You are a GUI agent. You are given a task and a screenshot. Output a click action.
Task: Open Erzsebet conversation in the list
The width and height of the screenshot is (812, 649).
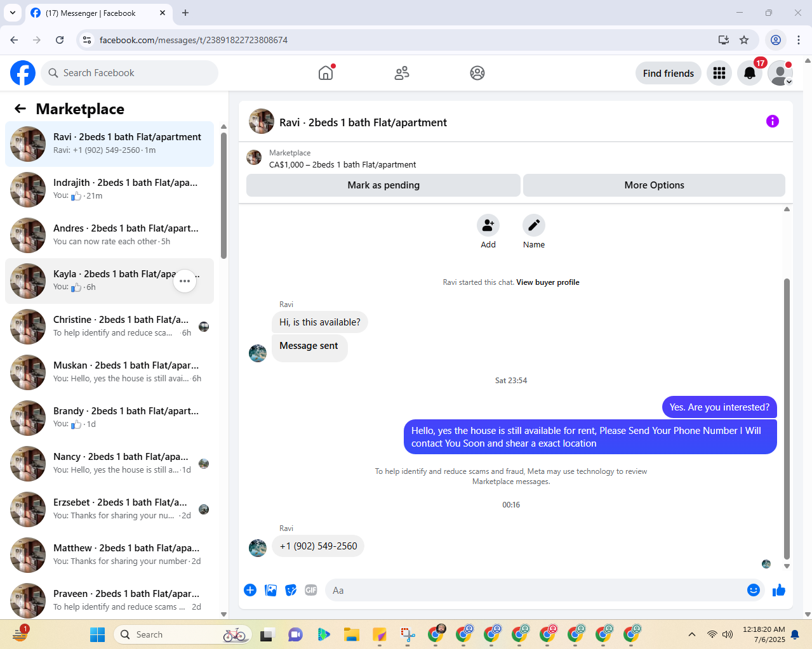[109, 509]
